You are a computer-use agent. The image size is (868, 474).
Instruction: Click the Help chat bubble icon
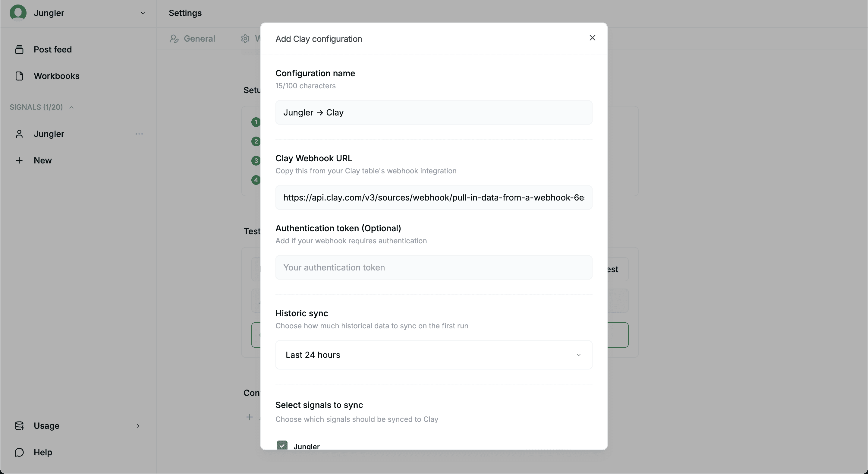19,452
